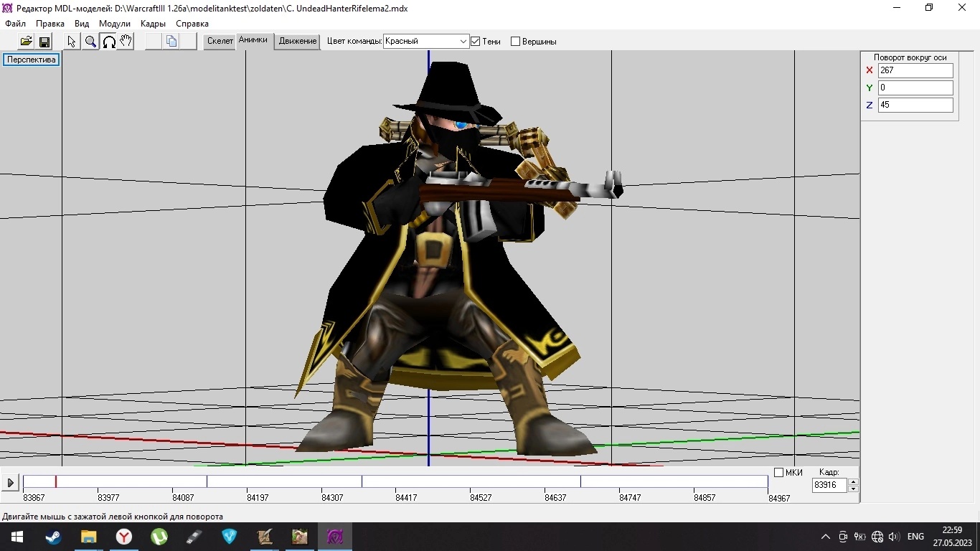Switch to the Анимки tab
Viewport: 980px width, 551px height.
pyautogui.click(x=253, y=40)
